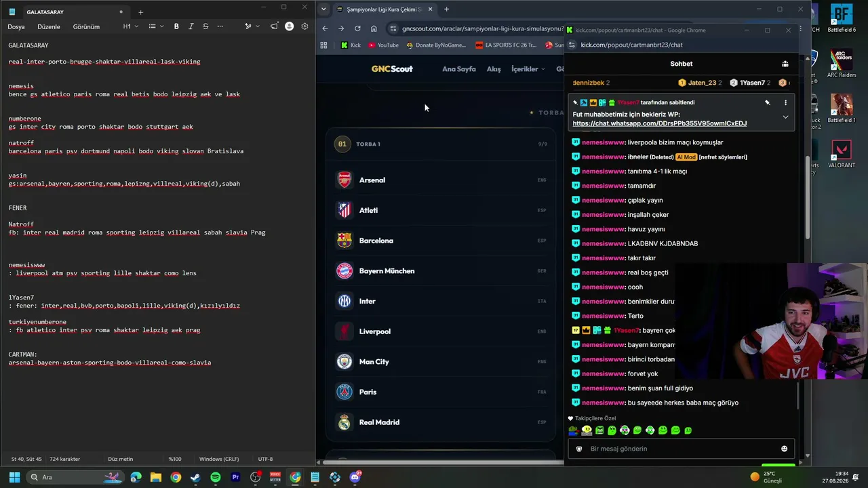
Task: Click the Notepad megaphone feedback icon
Action: (274, 26)
